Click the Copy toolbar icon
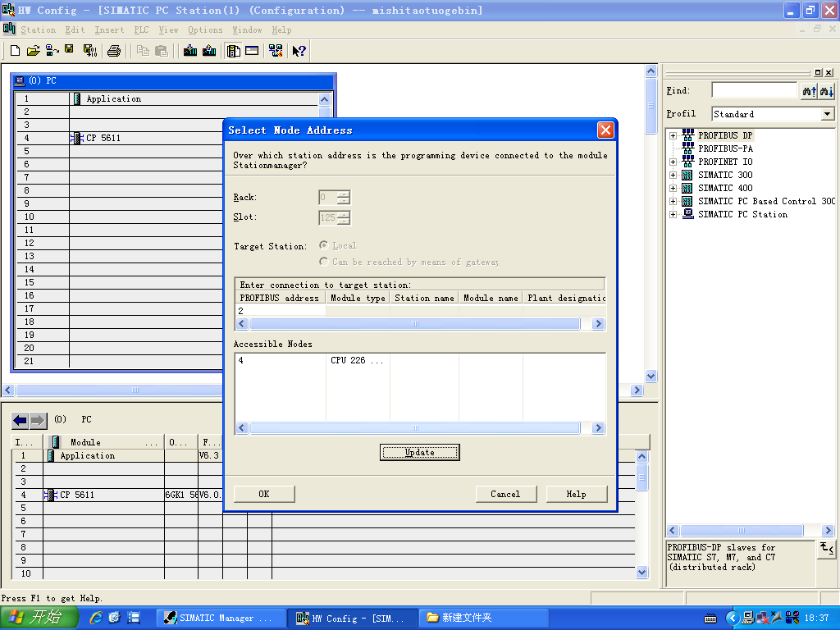Image resolution: width=840 pixels, height=630 pixels. pos(143,51)
